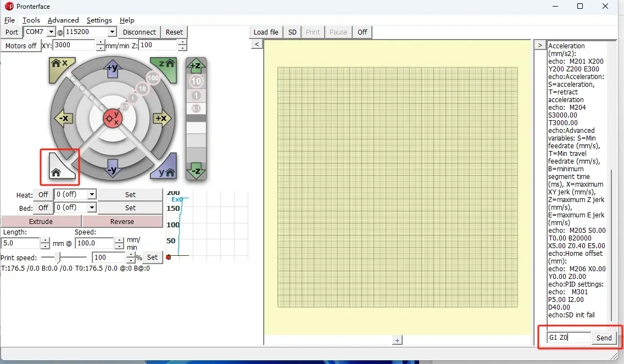Open the COM7 port dropdown
624x364 pixels.
(x=51, y=32)
